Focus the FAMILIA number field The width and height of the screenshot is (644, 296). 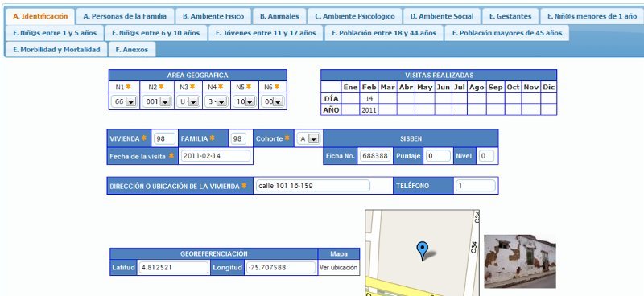point(237,139)
